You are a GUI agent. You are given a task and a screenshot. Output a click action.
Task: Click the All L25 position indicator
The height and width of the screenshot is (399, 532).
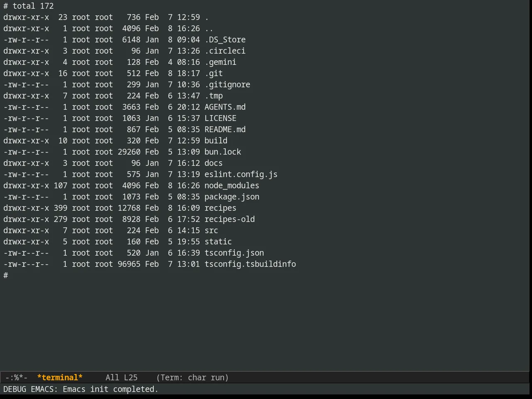pos(121,377)
